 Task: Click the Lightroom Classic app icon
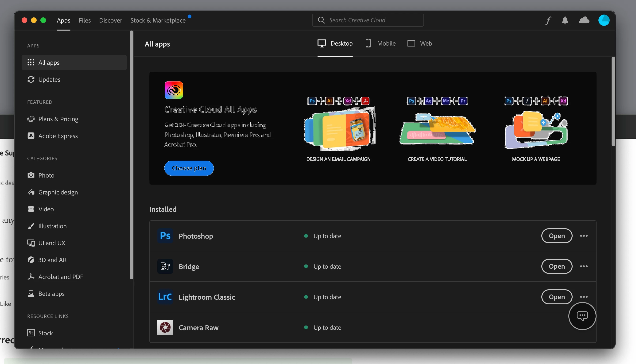[x=165, y=297]
